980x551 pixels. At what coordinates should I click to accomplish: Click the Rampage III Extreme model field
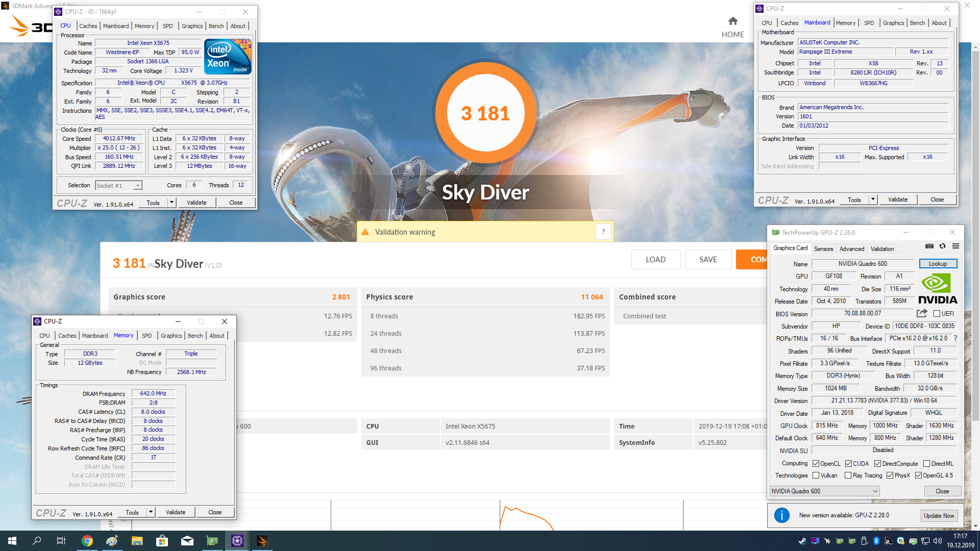pos(846,52)
